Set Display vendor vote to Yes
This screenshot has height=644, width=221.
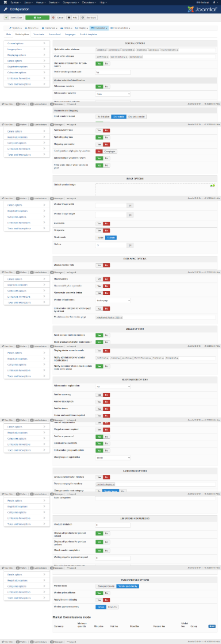(99, 265)
